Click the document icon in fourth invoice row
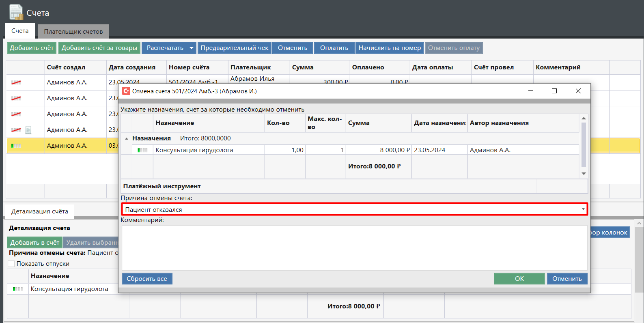 click(28, 130)
